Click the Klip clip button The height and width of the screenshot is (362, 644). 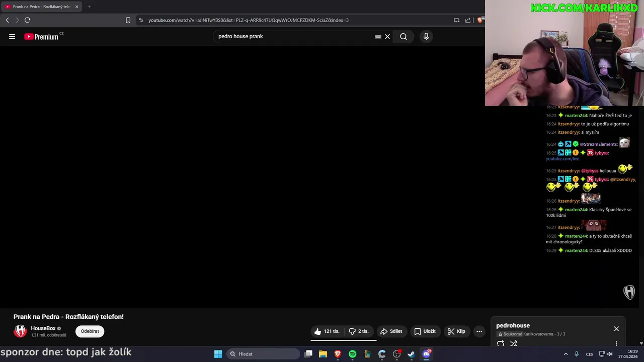pyautogui.click(x=456, y=331)
